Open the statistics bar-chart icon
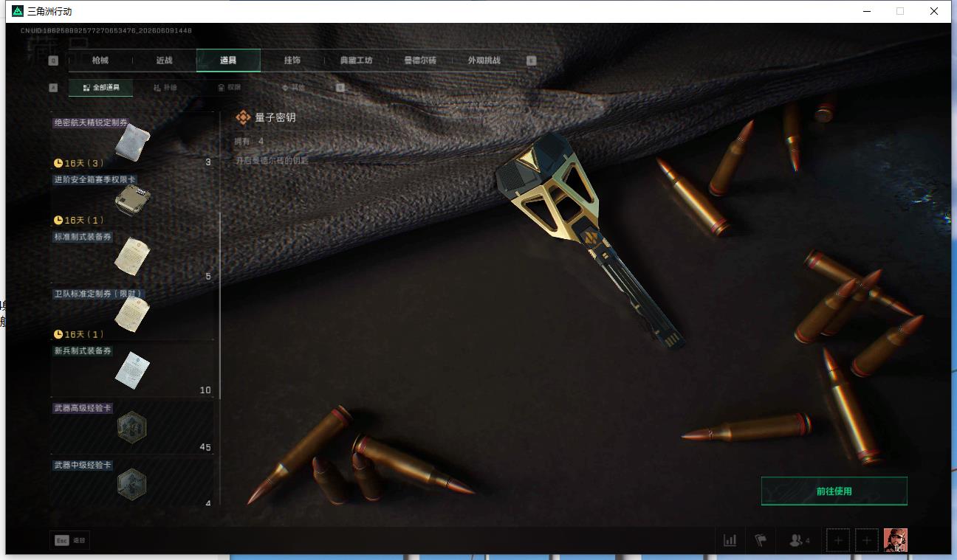957x560 pixels. coord(730,540)
